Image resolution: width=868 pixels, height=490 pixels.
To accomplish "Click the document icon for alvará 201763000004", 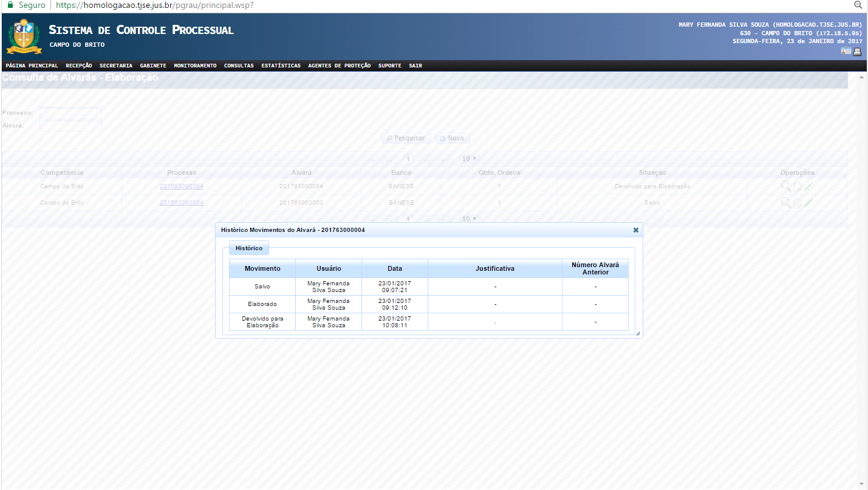I will tap(797, 187).
